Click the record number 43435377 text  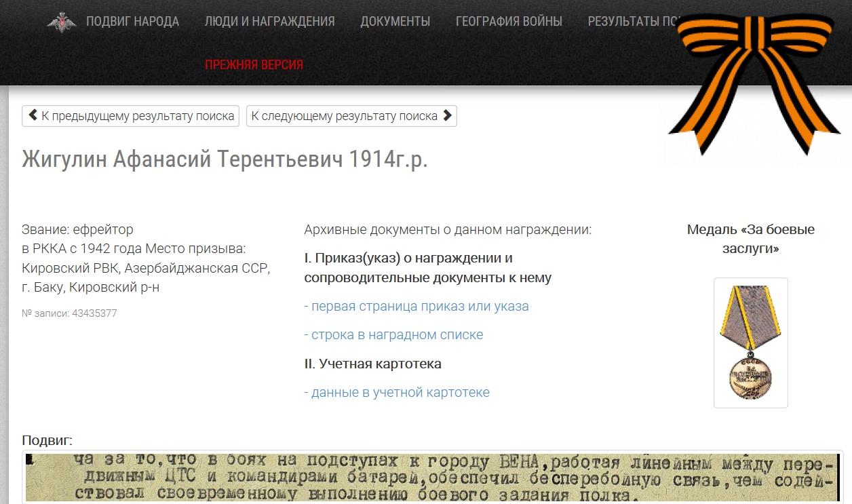point(69,313)
